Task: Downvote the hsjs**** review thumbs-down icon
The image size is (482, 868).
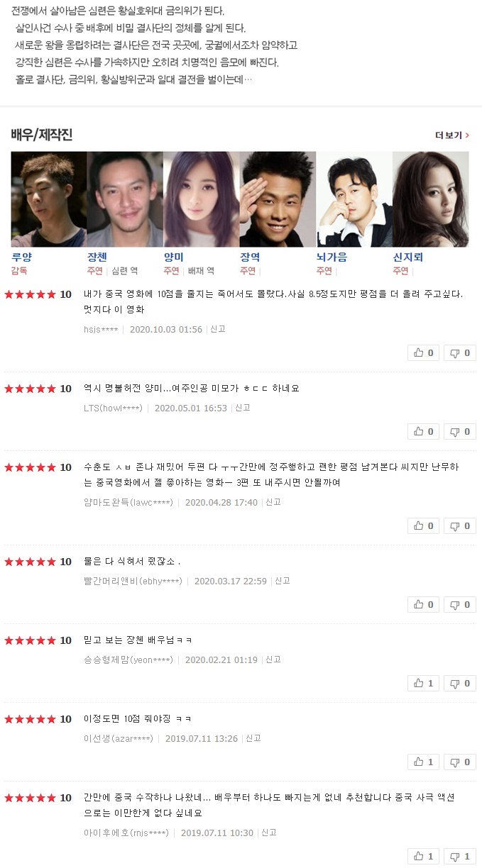Action: [x=460, y=352]
